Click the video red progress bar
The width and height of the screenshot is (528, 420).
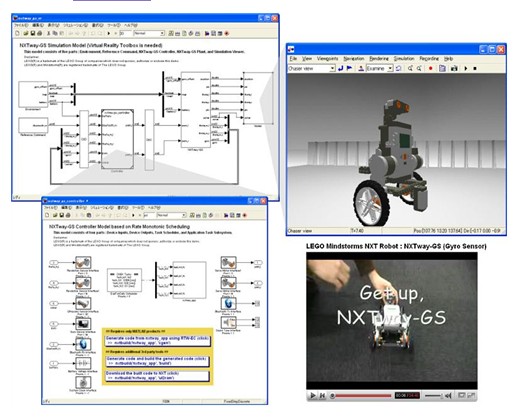(363, 396)
